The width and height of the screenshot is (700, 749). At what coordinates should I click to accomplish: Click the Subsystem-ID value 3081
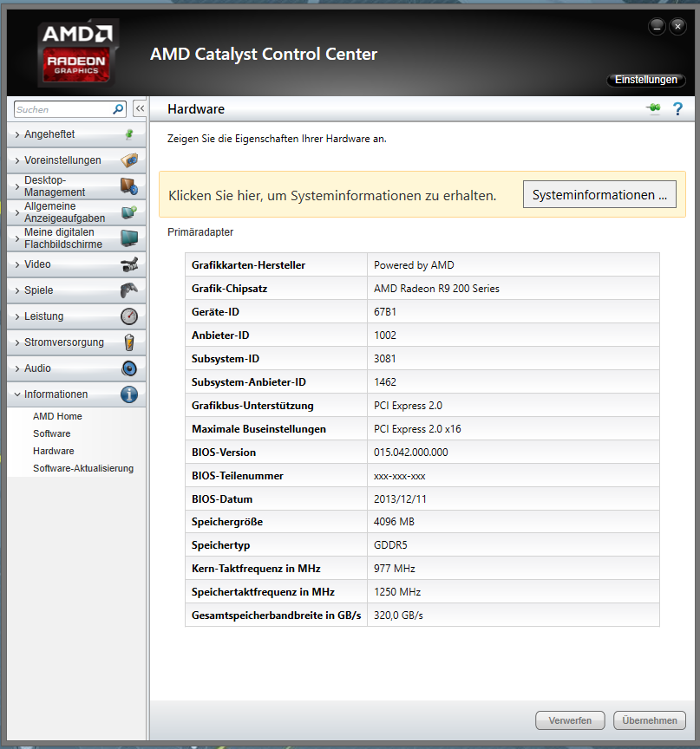pyautogui.click(x=384, y=359)
